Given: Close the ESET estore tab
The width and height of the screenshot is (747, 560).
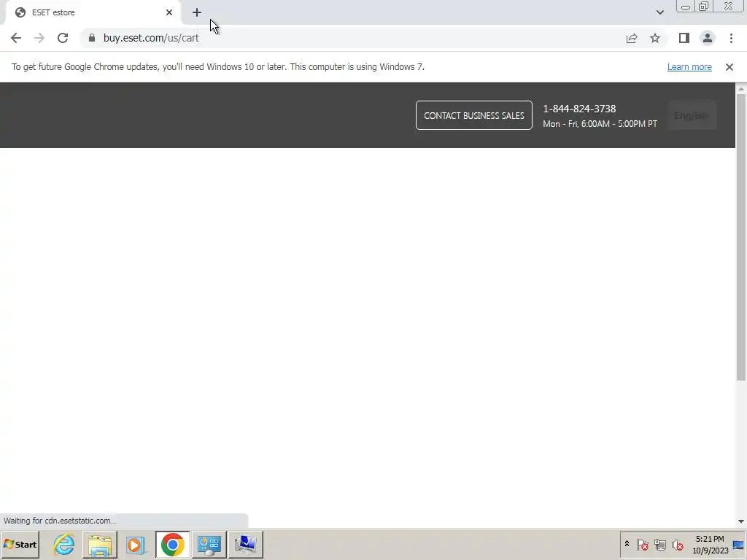Looking at the screenshot, I should pyautogui.click(x=169, y=12).
